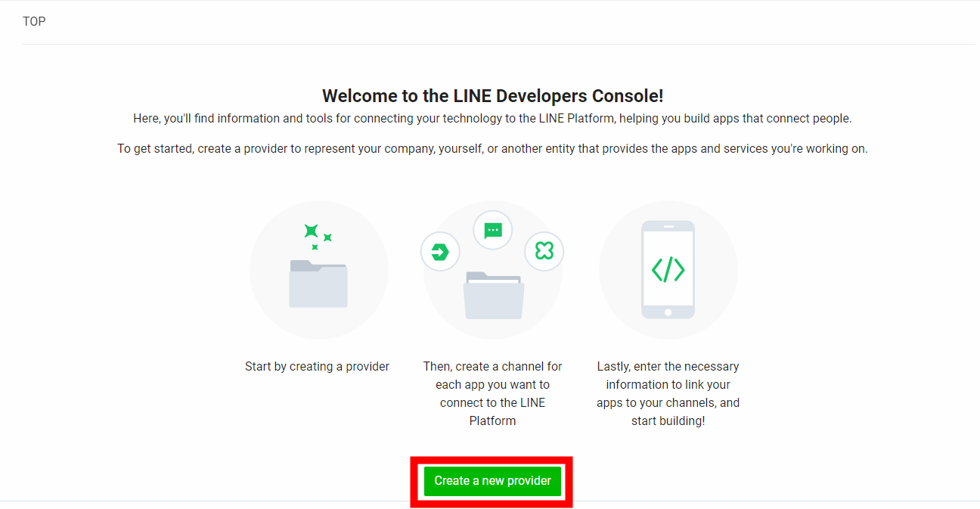Click the code brackets symbol on the phone
The height and width of the screenshot is (509, 980).
click(x=668, y=268)
